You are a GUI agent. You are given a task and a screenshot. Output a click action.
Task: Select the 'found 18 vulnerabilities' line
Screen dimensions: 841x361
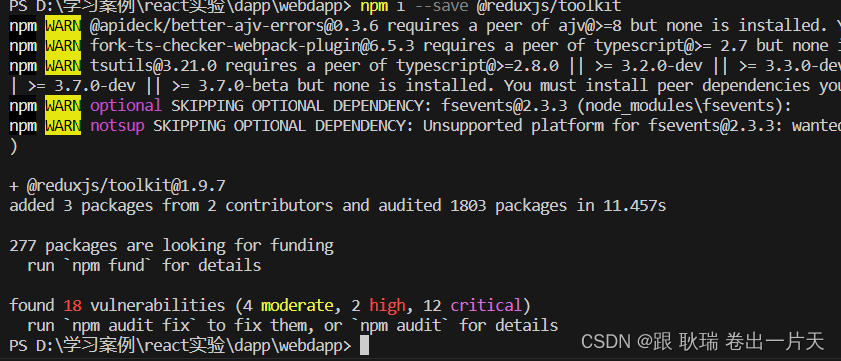270,306
